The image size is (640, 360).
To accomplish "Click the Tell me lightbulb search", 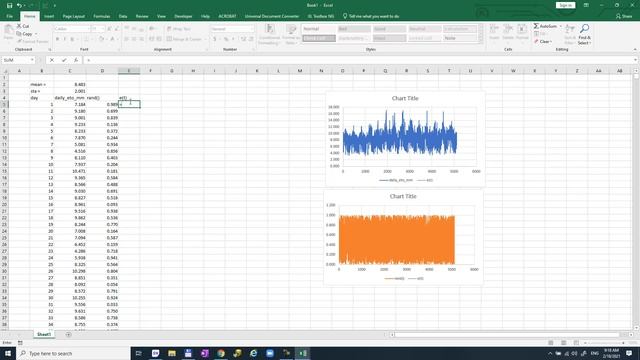I will click(345, 16).
